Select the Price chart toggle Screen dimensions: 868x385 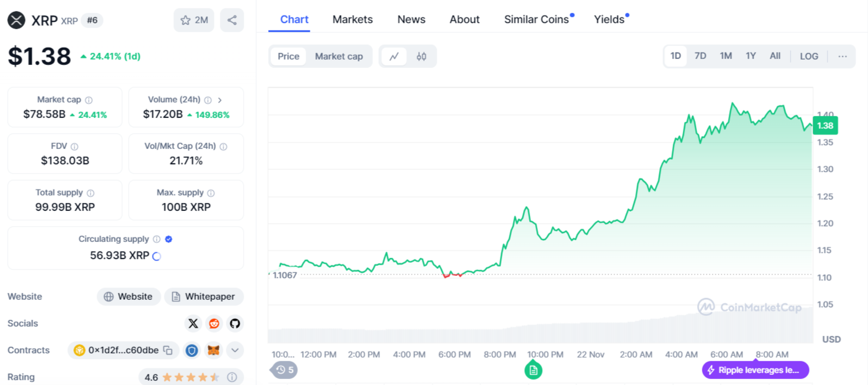[288, 57]
